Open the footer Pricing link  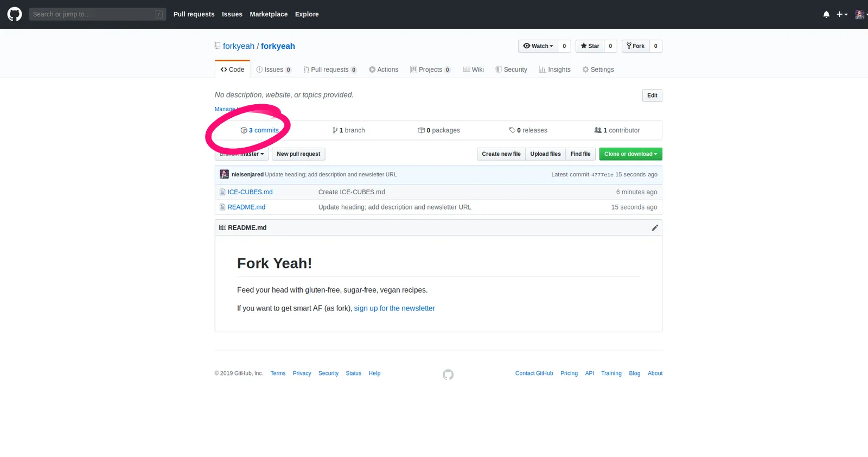tap(569, 373)
